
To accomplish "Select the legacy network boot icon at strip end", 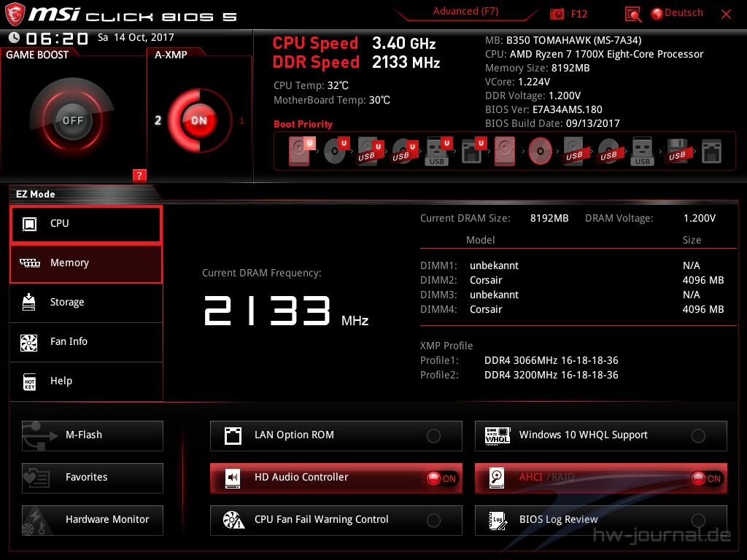I will (712, 152).
